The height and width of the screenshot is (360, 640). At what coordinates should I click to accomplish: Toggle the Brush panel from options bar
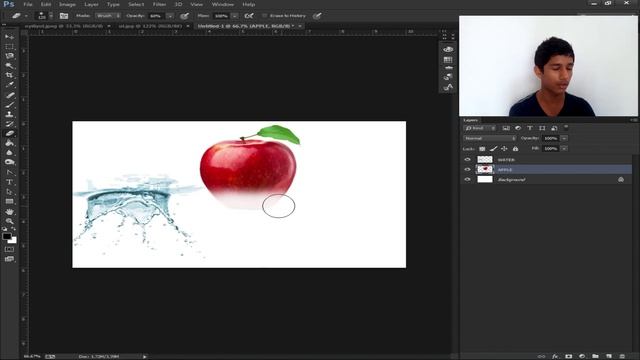pos(64,16)
